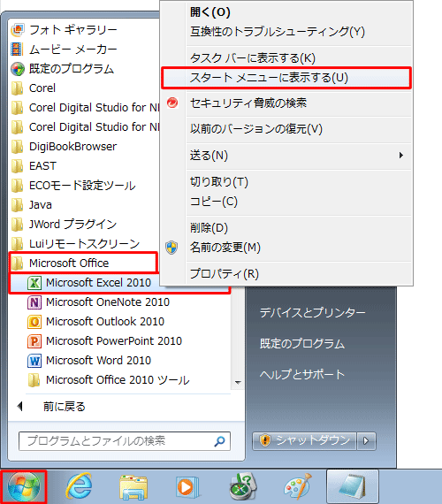Expand the Microsoft Office folder
The height and width of the screenshot is (504, 442).
[x=84, y=263]
